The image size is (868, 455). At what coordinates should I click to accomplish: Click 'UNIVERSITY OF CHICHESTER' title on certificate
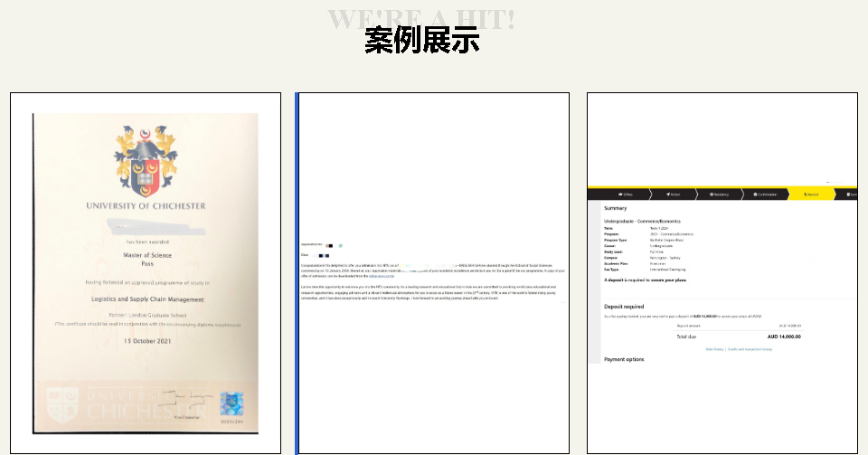pos(146,206)
